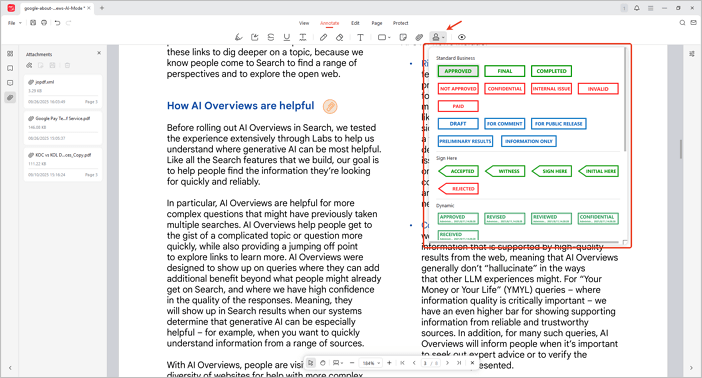The width and height of the screenshot is (702, 378).
Task: Open the bookmarks panel in left sidebar
Action: click(10, 69)
